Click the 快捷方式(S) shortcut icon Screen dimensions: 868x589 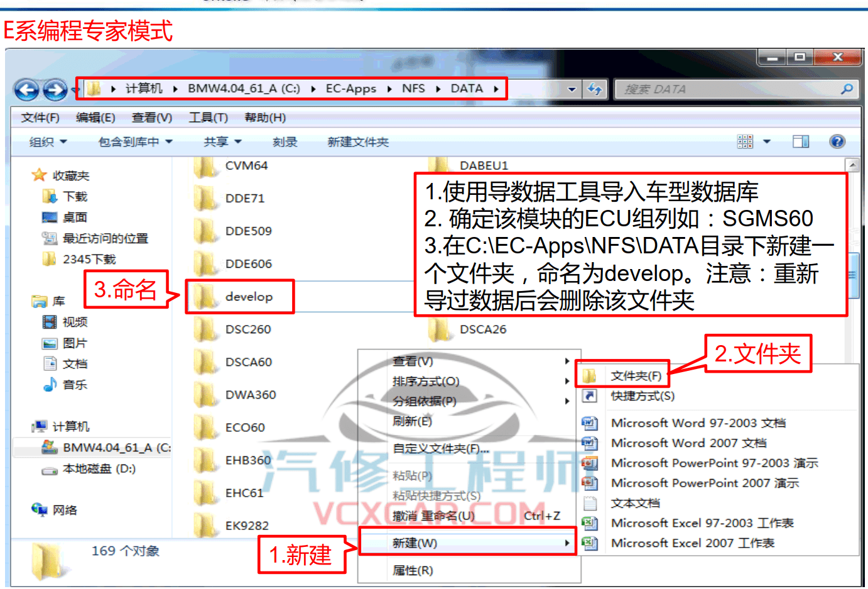point(590,395)
